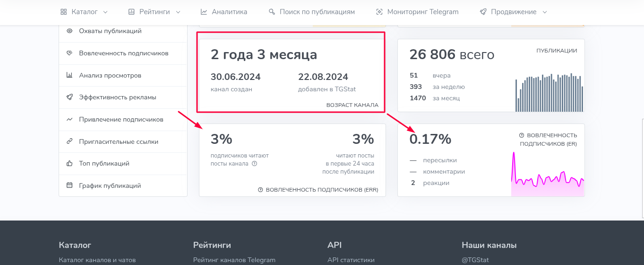Open the 'Каталог каналов и чатов' footer link
The height and width of the screenshot is (265, 644).
pyautogui.click(x=97, y=260)
